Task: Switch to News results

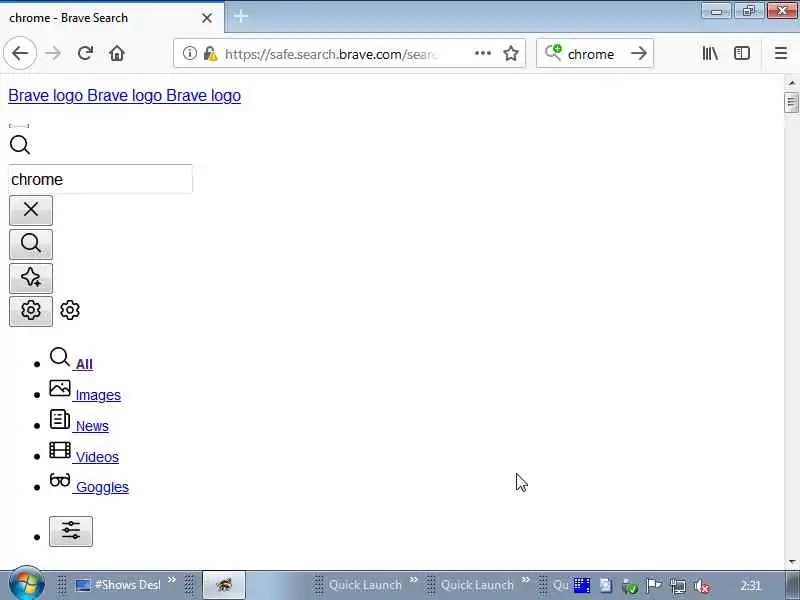Action: tap(92, 426)
